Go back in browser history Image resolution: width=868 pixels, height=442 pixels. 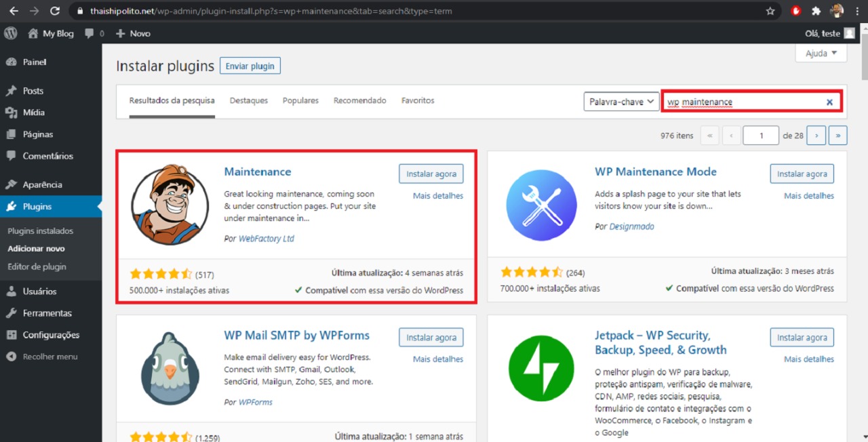14,11
